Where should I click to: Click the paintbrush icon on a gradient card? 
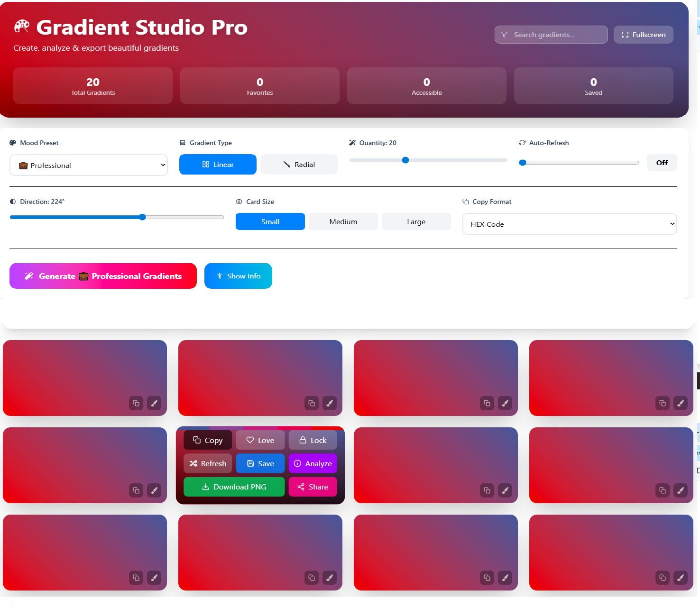154,403
